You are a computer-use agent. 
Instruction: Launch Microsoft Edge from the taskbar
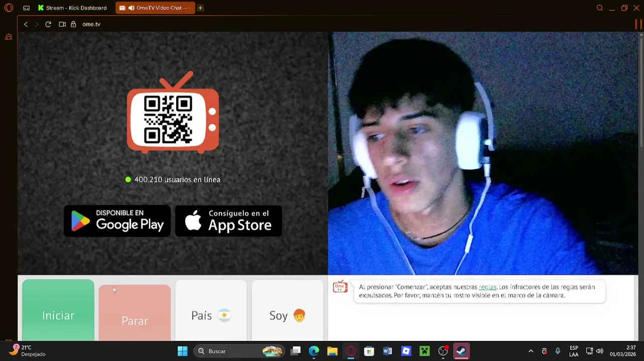[314, 351]
